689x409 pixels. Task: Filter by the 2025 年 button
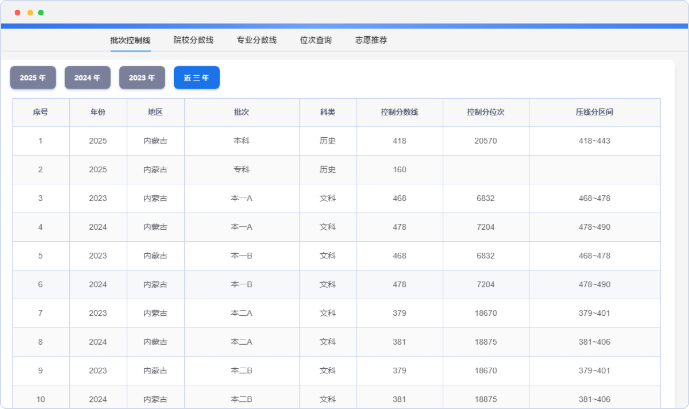click(33, 77)
